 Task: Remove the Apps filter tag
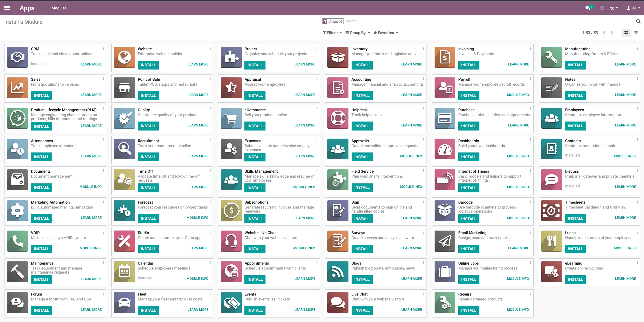pos(341,22)
